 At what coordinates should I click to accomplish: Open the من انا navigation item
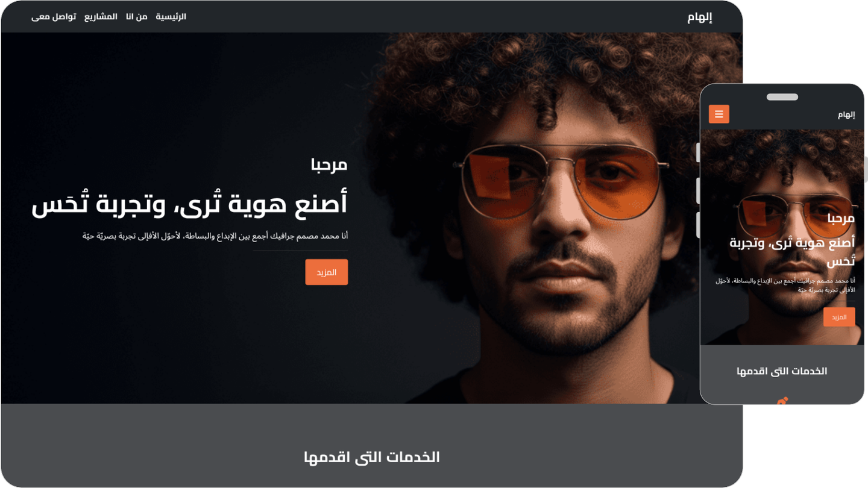(137, 17)
